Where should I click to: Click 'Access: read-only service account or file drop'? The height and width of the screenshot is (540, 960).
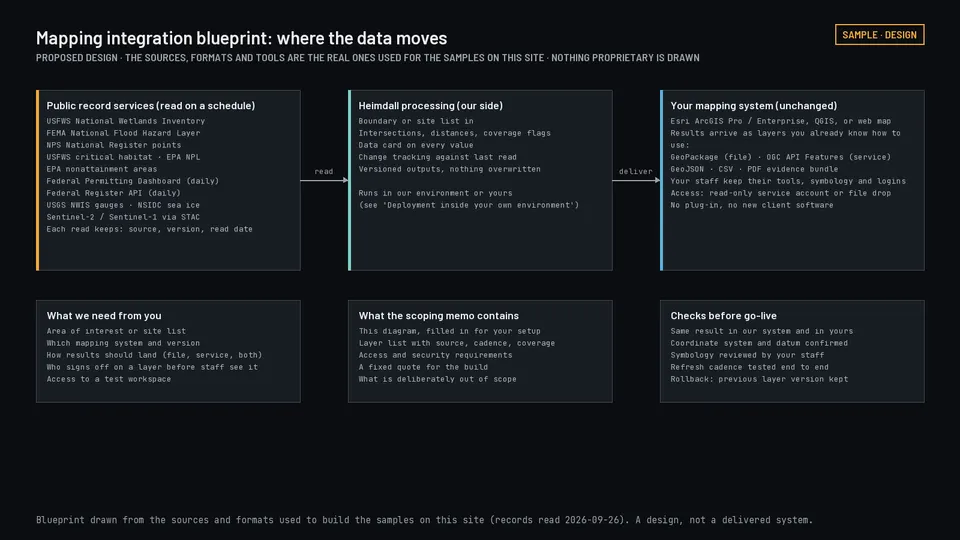[x=781, y=193]
